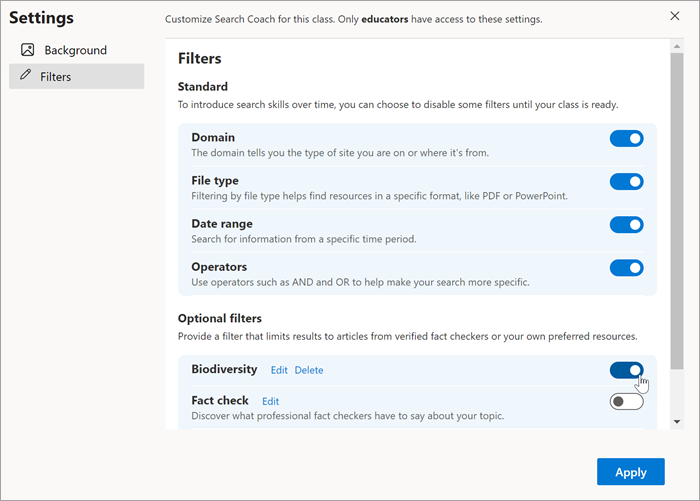Click the File type filter label

pos(215,180)
